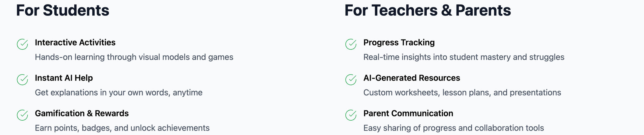Select the Gamification & Rewards title
The width and height of the screenshot is (644, 135).
[82, 113]
